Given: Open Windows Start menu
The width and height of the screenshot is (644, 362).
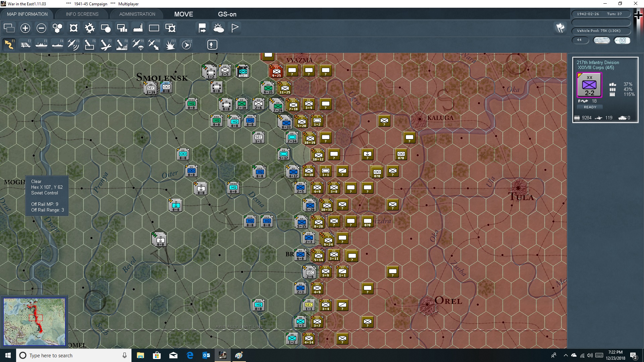Looking at the screenshot, I should [8, 355].
